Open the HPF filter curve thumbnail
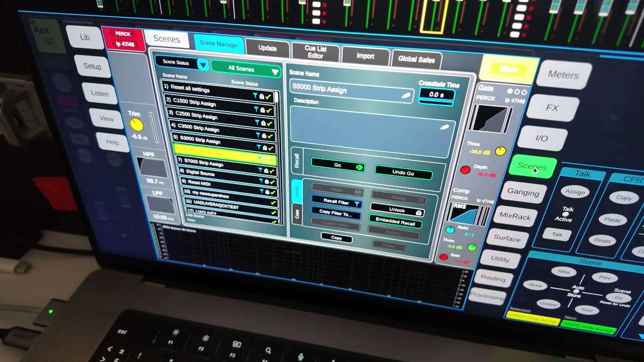 [152, 166]
